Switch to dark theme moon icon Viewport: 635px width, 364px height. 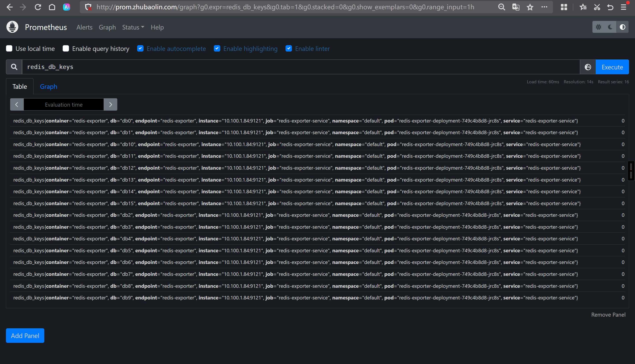coord(610,27)
